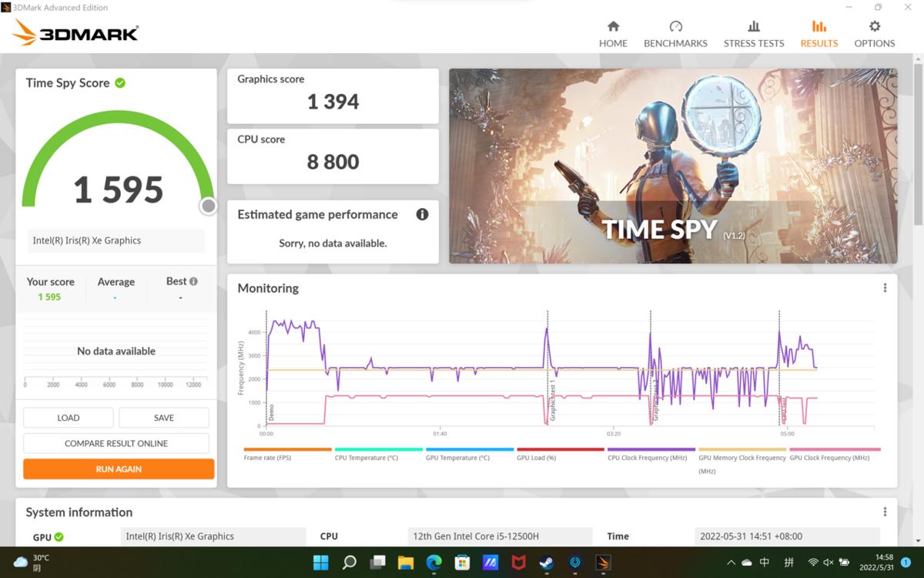
Task: Open Stress Tests bar chart icon
Action: coord(754,26)
